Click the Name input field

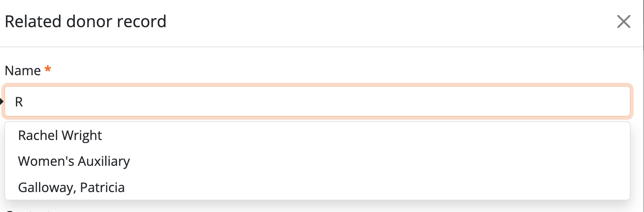[317, 101]
